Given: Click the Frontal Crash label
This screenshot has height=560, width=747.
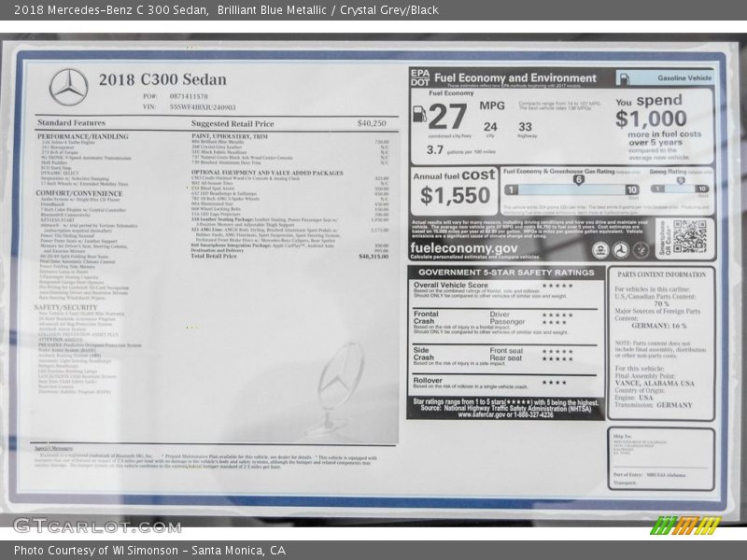Looking at the screenshot, I should point(426,317).
